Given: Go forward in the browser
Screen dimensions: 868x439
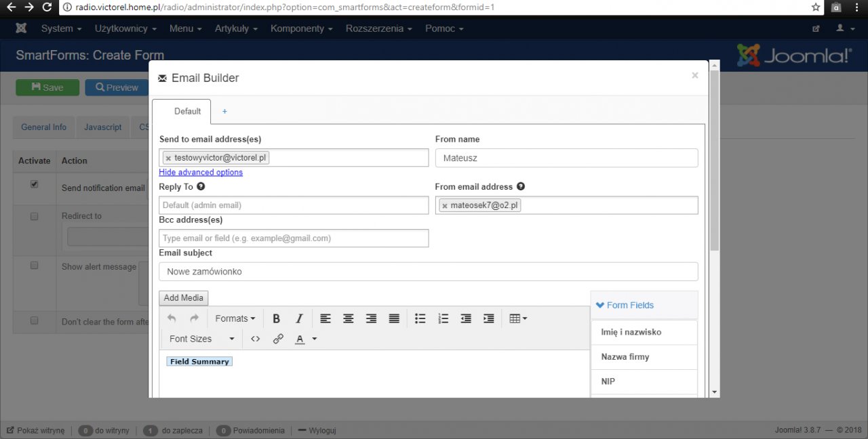Looking at the screenshot, I should pos(29,7).
